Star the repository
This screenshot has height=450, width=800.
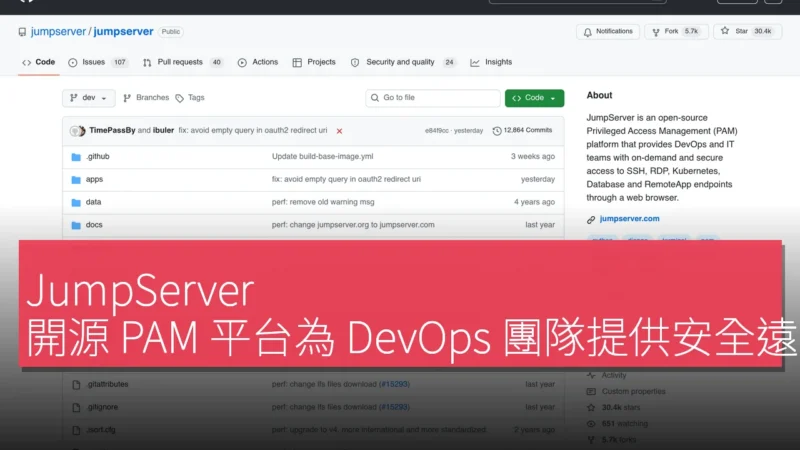747,32
